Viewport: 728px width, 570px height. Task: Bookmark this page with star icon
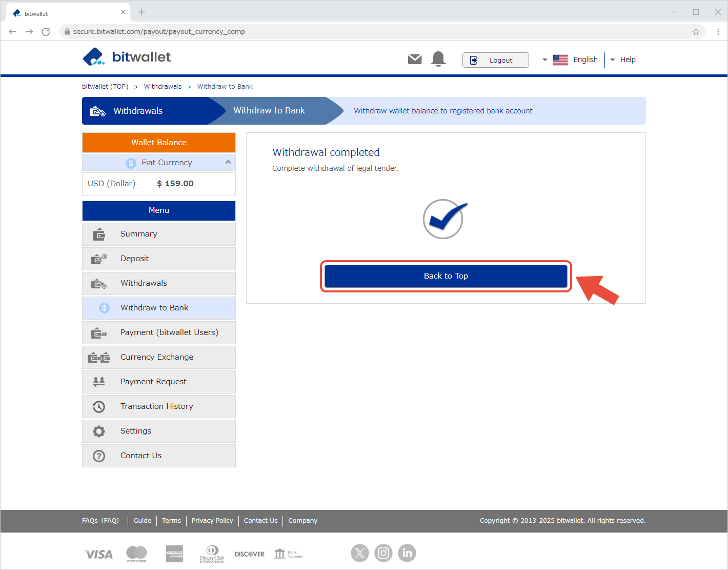(x=696, y=32)
